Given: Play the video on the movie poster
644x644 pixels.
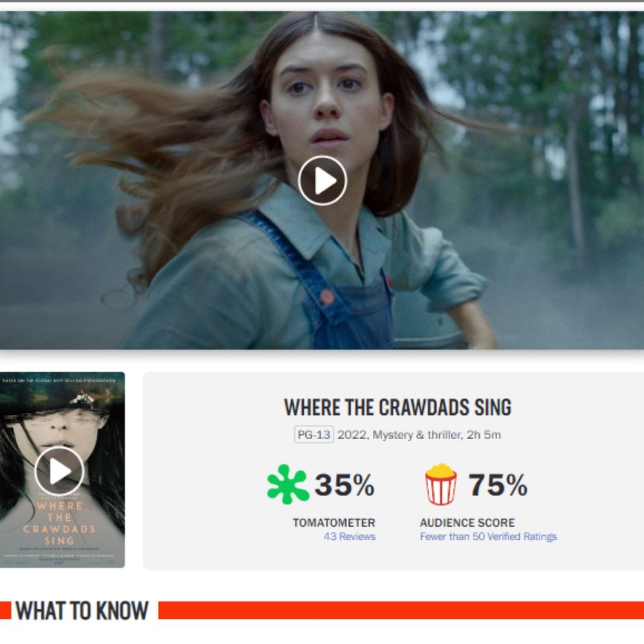Looking at the screenshot, I should [59, 471].
